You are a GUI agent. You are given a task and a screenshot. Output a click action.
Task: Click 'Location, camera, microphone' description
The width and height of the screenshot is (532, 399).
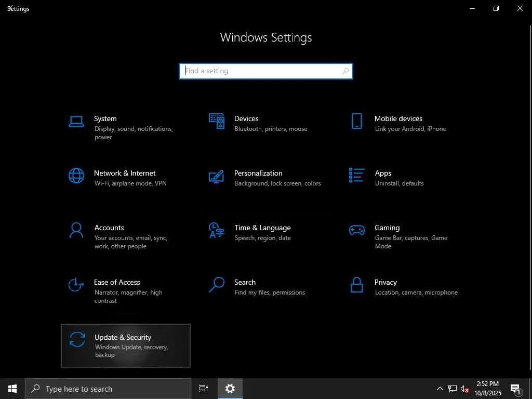tap(416, 292)
